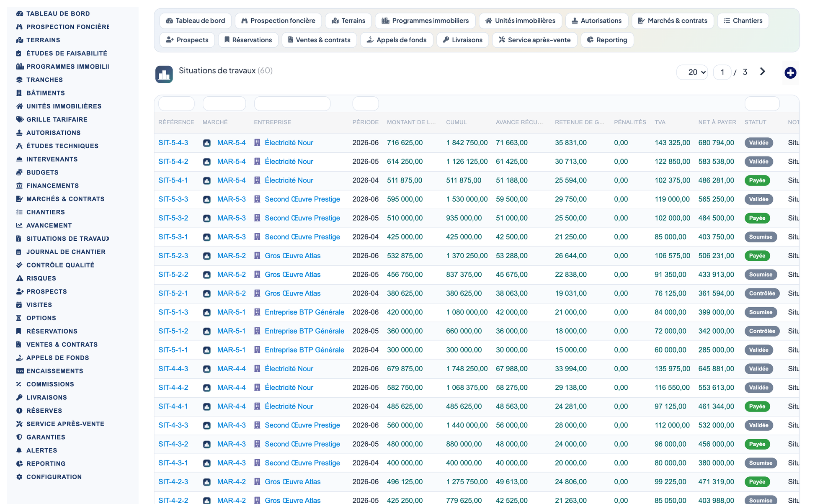Image resolution: width=815 pixels, height=504 pixels.
Task: Click the Statut filter input field
Action: click(x=762, y=103)
